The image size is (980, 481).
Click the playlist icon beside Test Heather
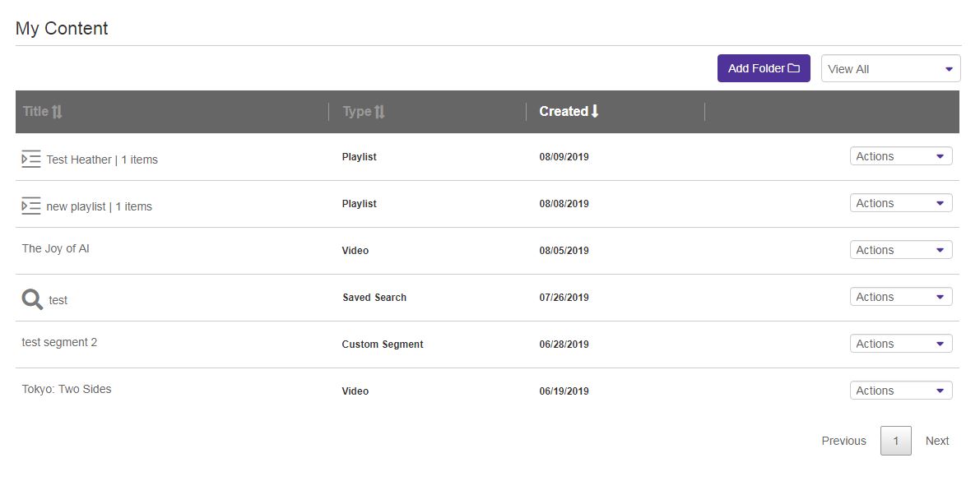tap(30, 159)
